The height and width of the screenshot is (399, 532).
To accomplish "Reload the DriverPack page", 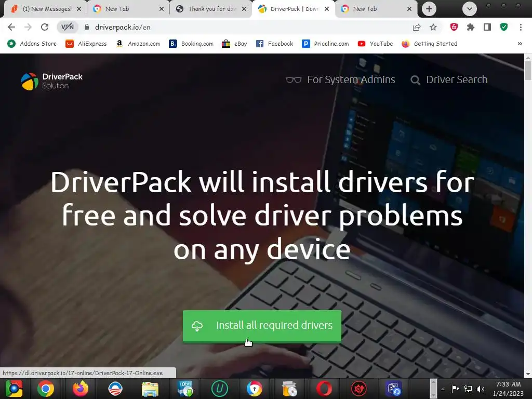I will pyautogui.click(x=45, y=27).
